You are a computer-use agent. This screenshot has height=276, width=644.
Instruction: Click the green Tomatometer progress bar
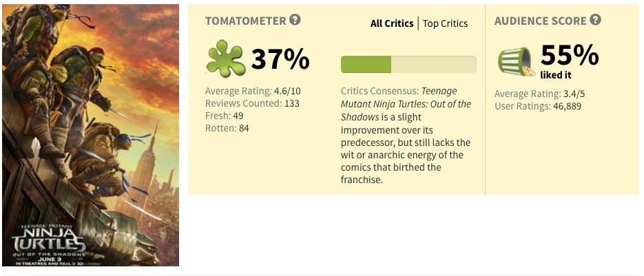[x=408, y=64]
